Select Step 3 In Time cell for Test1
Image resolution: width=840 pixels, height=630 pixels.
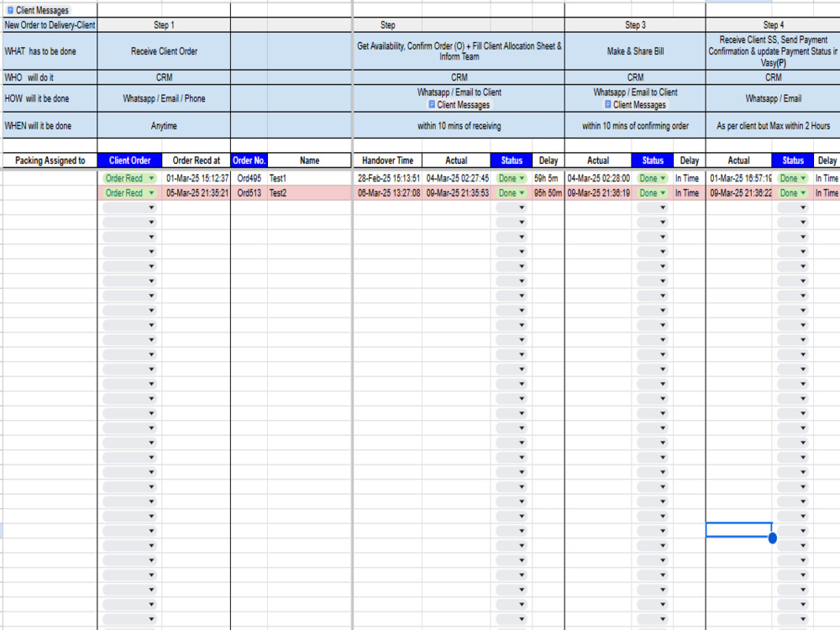[x=689, y=178]
